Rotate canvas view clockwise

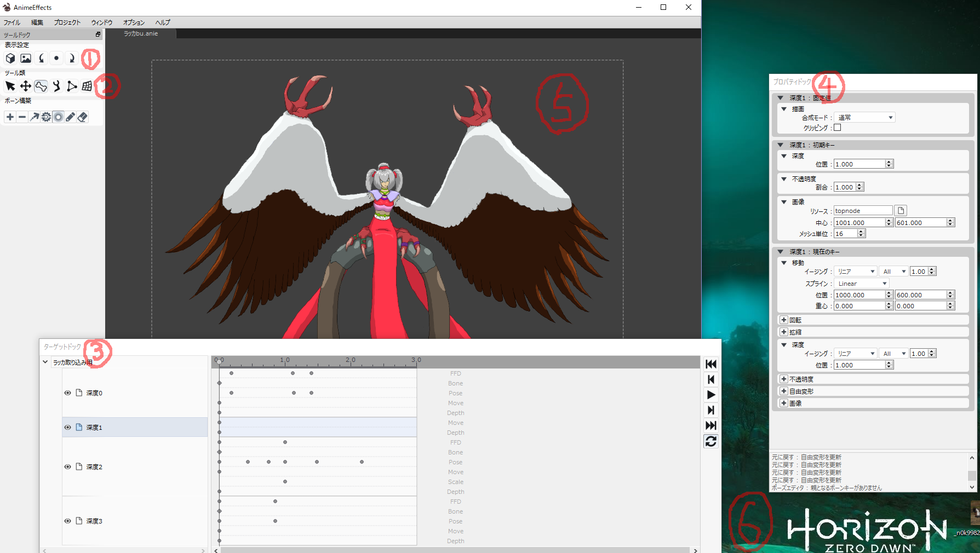tap(72, 58)
